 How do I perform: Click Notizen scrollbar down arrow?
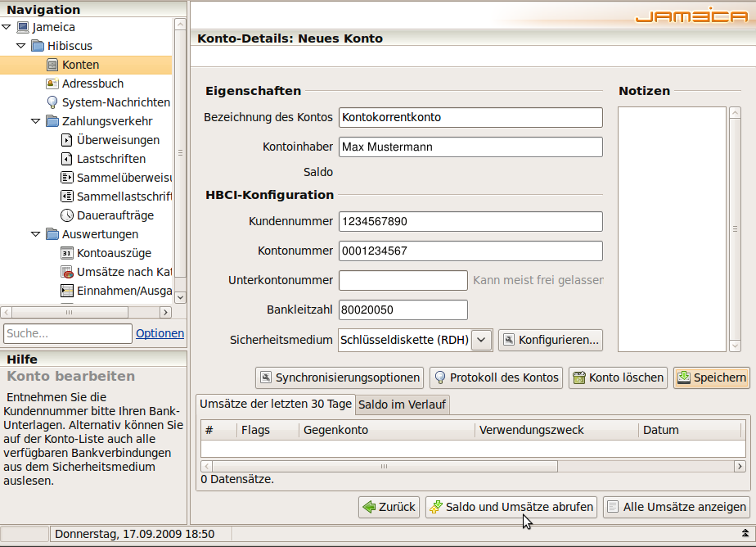pos(735,346)
